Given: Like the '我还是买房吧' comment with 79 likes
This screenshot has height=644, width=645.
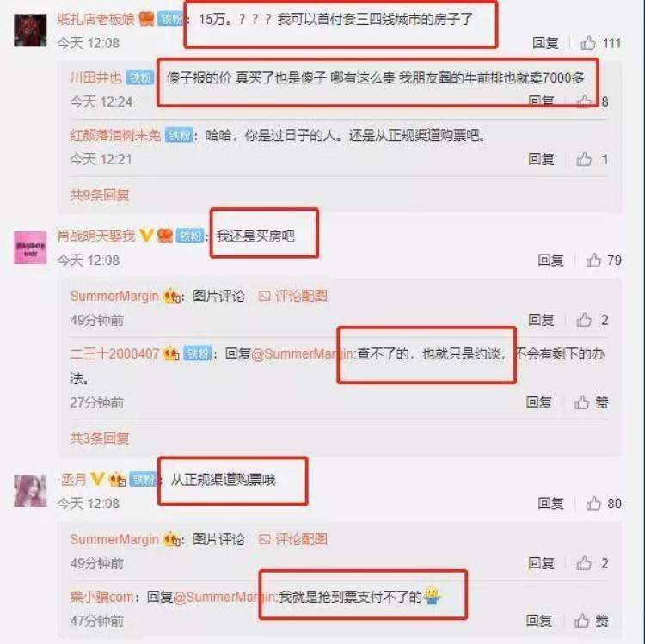Looking at the screenshot, I should pyautogui.click(x=593, y=260).
